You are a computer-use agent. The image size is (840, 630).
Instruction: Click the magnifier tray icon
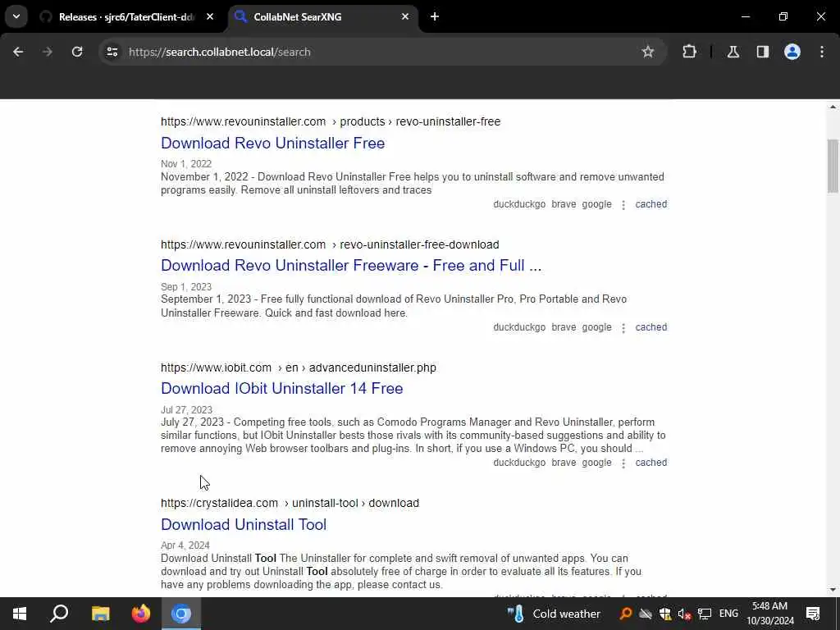(625, 614)
